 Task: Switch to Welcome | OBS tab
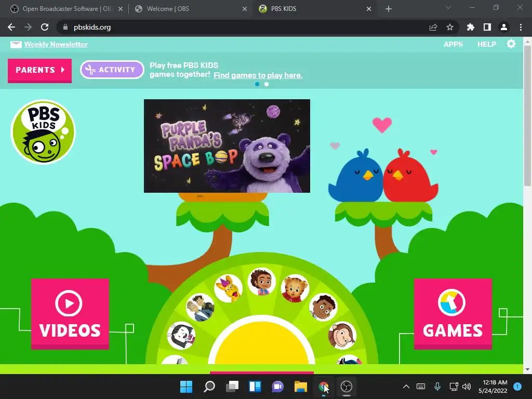[190, 9]
